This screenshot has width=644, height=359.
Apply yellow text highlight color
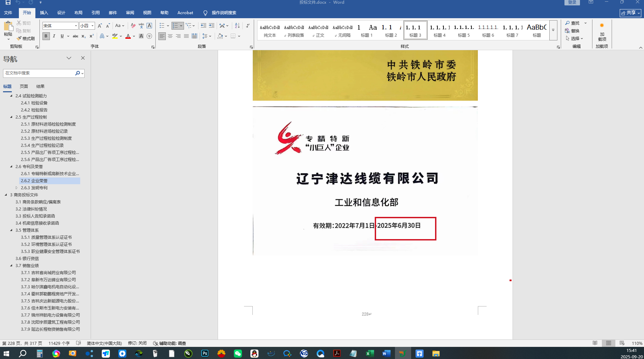[115, 36]
